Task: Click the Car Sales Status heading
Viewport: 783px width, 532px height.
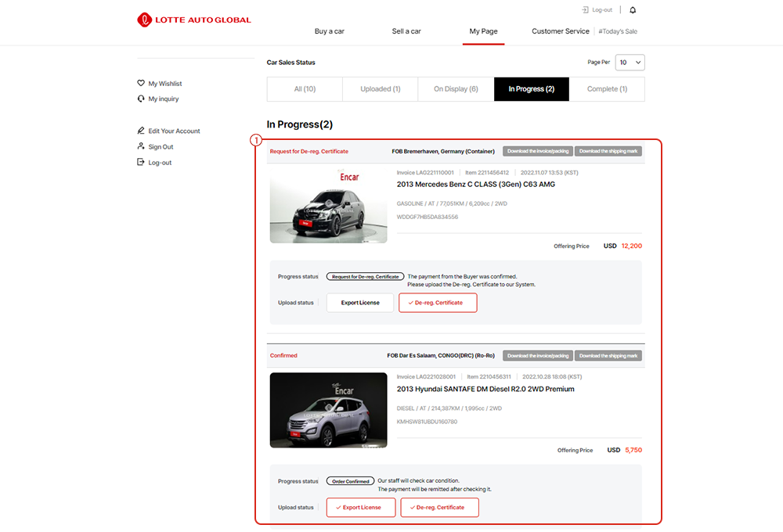Action: click(290, 63)
